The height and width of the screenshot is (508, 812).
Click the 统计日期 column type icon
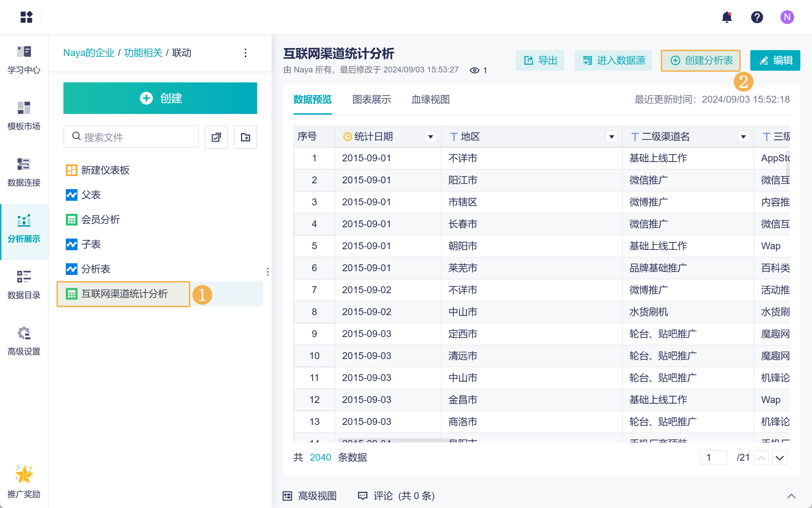click(347, 137)
